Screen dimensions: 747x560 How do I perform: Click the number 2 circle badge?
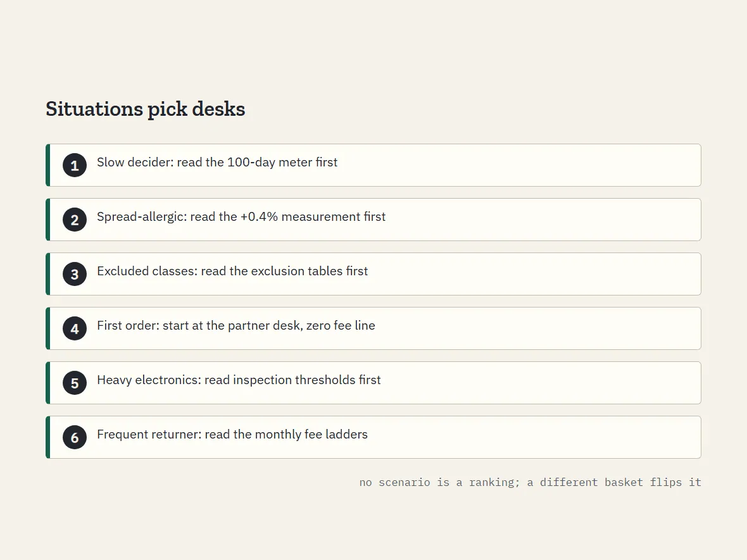pos(75,220)
